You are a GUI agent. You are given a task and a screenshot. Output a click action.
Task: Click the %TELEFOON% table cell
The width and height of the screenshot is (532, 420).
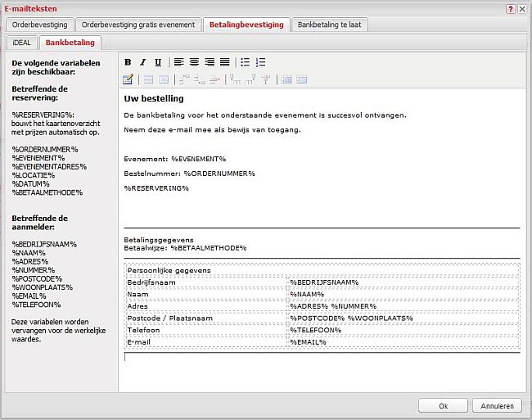(403, 330)
